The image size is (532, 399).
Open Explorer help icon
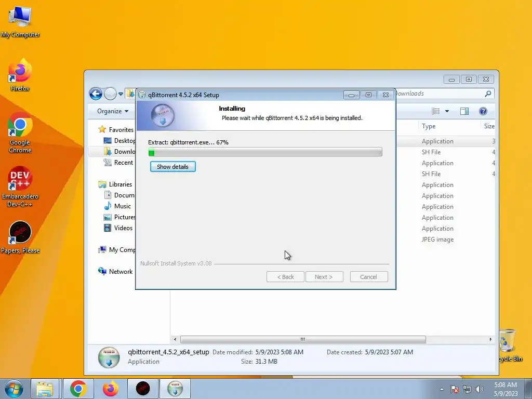pyautogui.click(x=483, y=111)
